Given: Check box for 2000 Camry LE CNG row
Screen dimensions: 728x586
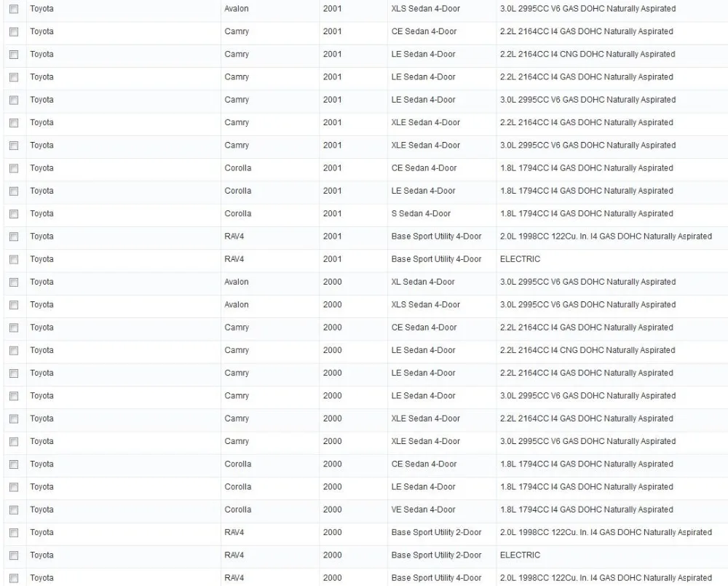Looking at the screenshot, I should click(14, 350).
